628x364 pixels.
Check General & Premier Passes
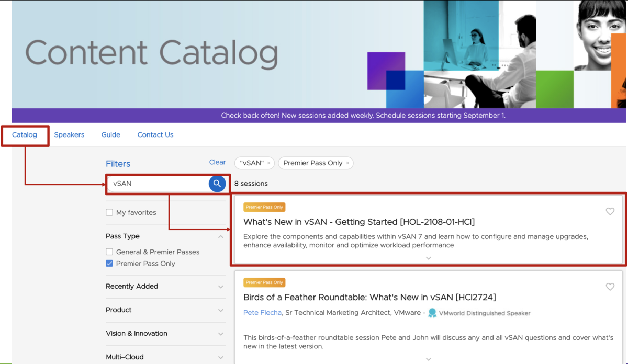click(109, 252)
